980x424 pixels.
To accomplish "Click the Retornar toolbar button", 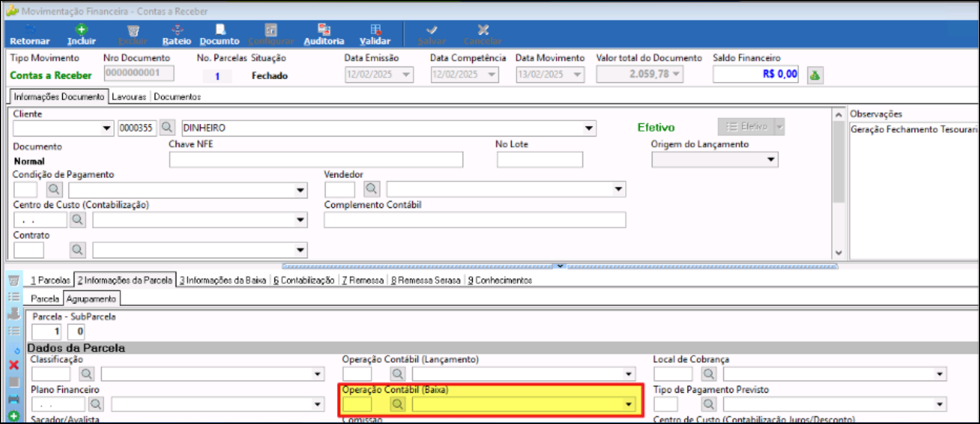I will (30, 35).
